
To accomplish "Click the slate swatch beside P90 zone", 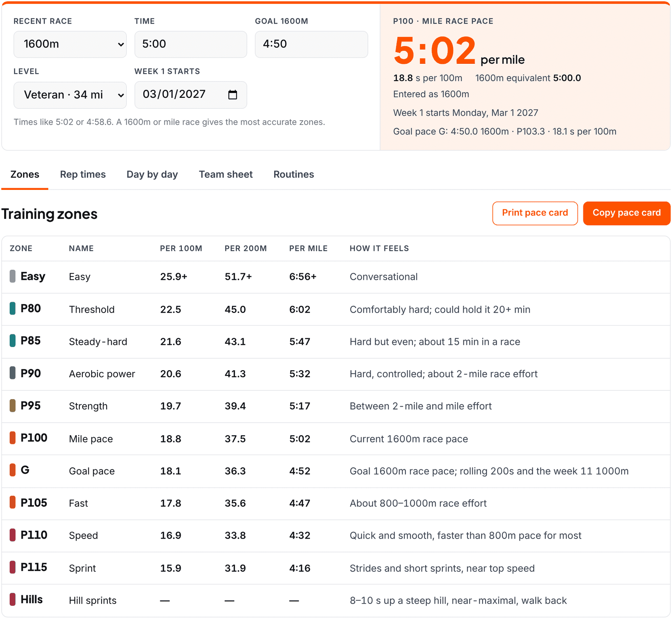I will 13,373.
